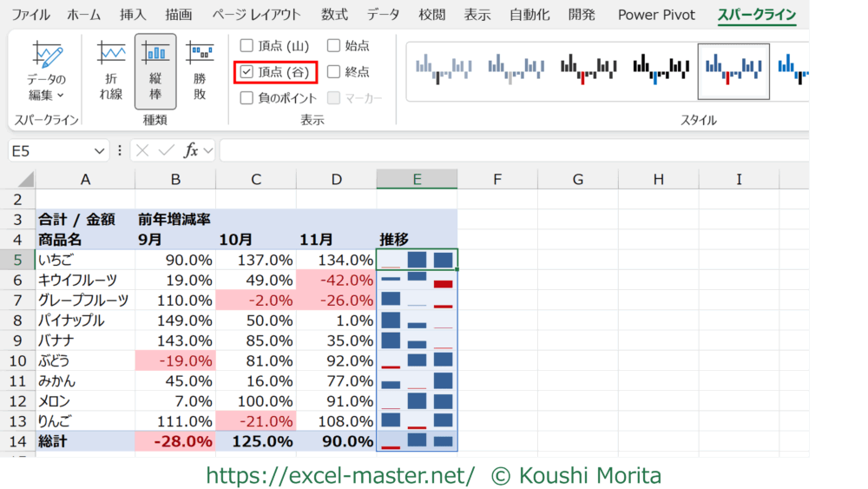Open the Name Box dropdown arrow
The width and height of the screenshot is (868, 489).
point(101,150)
